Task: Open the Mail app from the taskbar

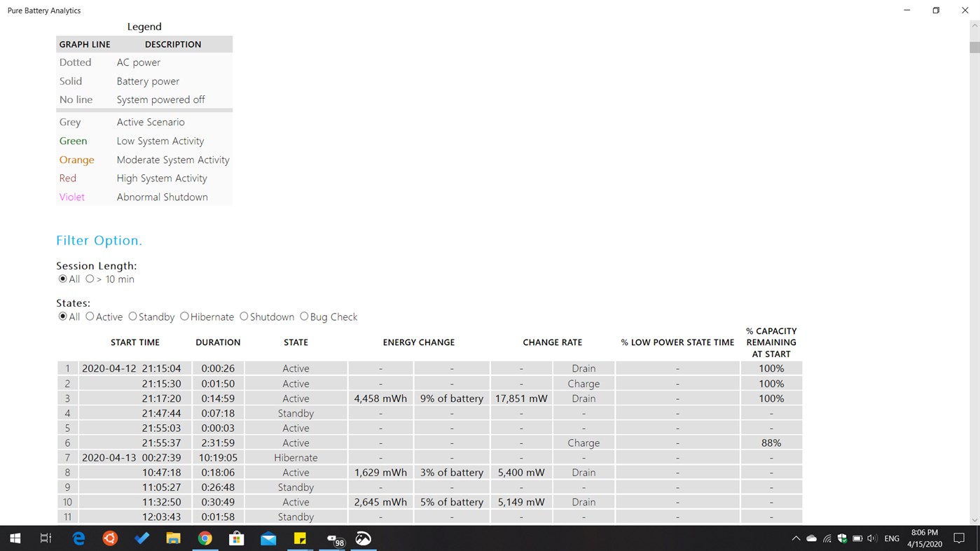Action: [x=268, y=538]
